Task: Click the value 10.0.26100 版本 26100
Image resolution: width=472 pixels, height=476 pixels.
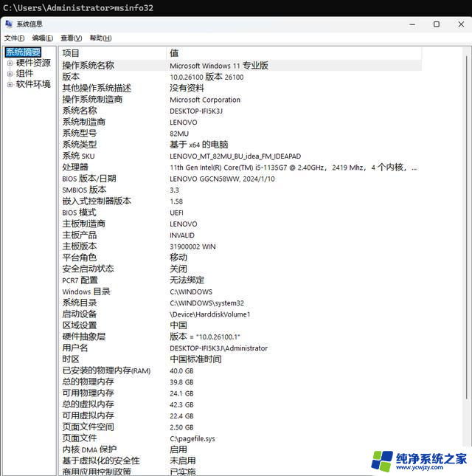Action: (x=206, y=77)
